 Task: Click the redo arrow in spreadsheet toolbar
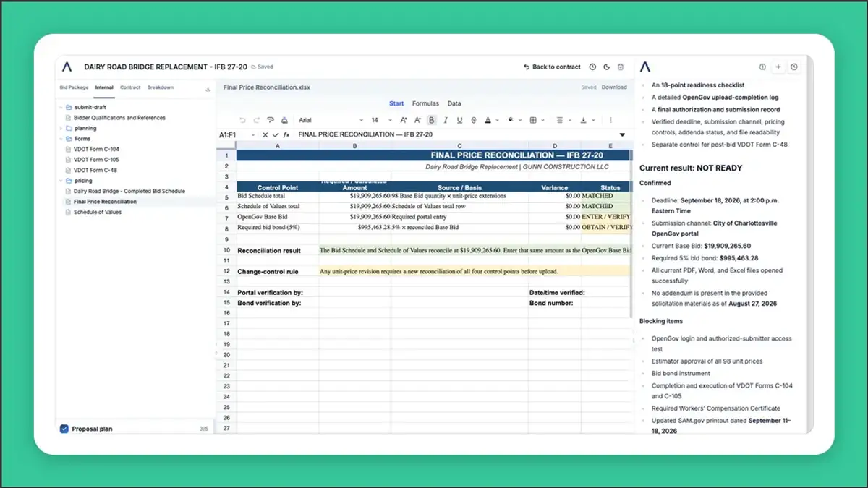(256, 120)
